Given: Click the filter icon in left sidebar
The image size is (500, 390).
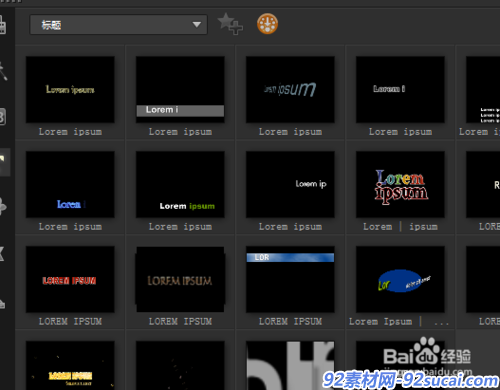Looking at the screenshot, I should (x=3, y=253).
